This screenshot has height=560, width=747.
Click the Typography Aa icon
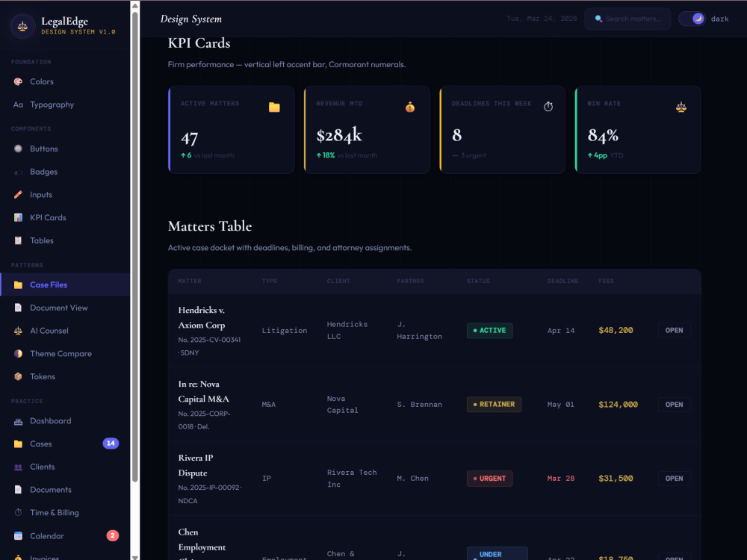(18, 105)
